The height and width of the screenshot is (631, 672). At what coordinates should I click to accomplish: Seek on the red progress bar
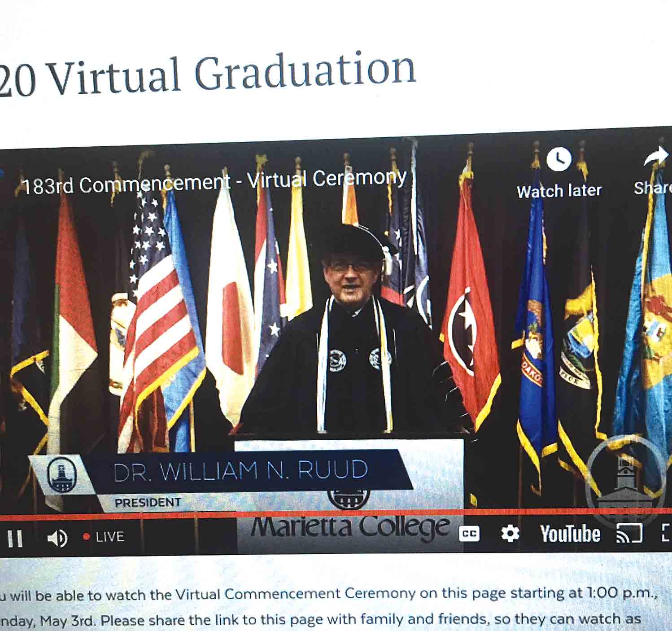(336, 513)
